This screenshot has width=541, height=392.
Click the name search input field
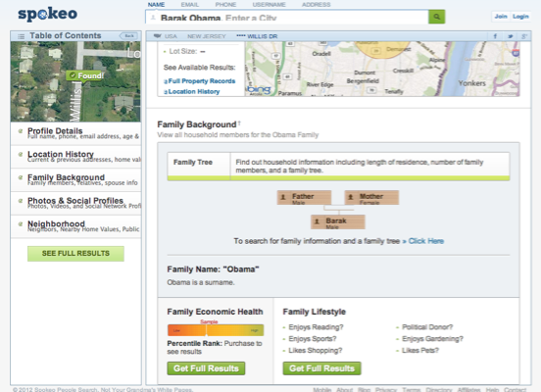287,17
